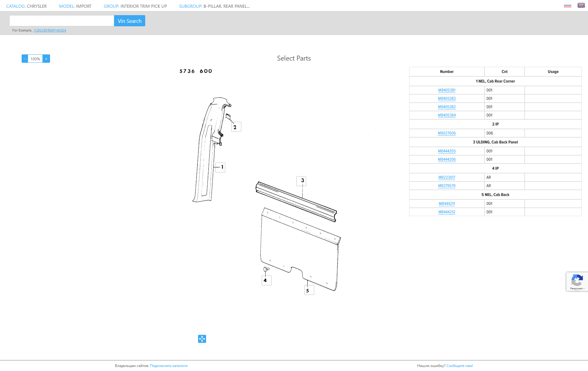Switch language with the UK flag icon
This screenshot has height=371, width=588.
(x=581, y=5)
